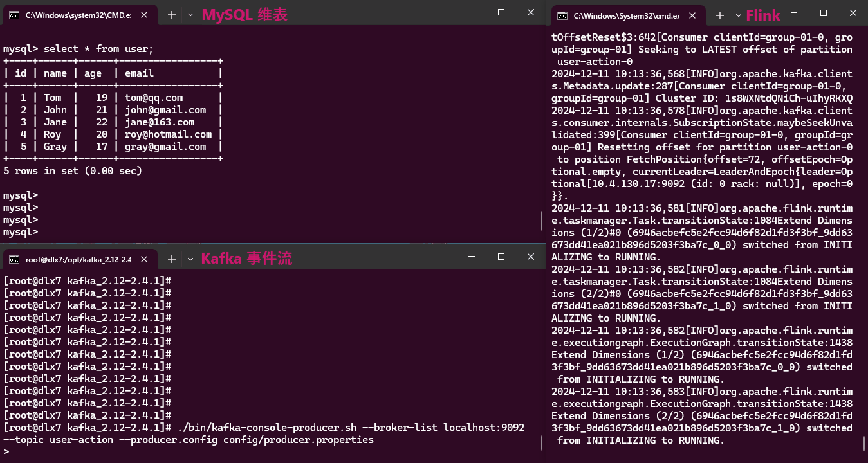Close the Kafka terminal window
The image size is (868, 463).
(531, 257)
